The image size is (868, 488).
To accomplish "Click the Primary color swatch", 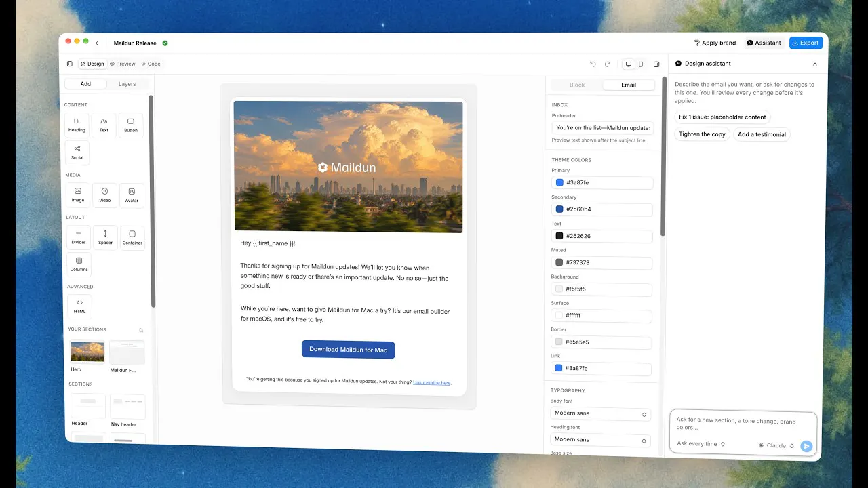I will [559, 182].
